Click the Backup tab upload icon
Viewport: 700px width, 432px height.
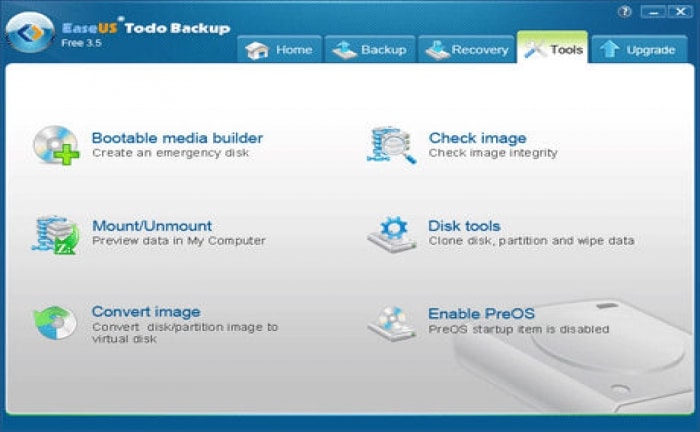click(344, 50)
